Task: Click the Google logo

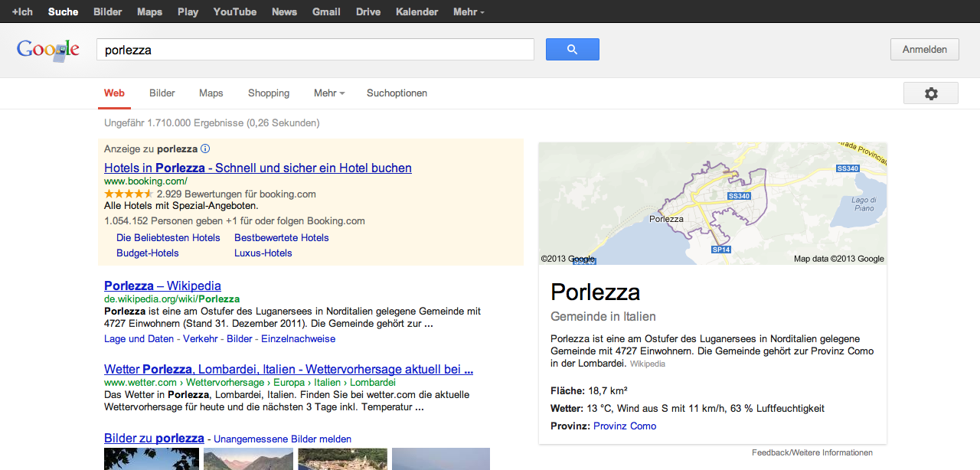Action: pyautogui.click(x=48, y=50)
